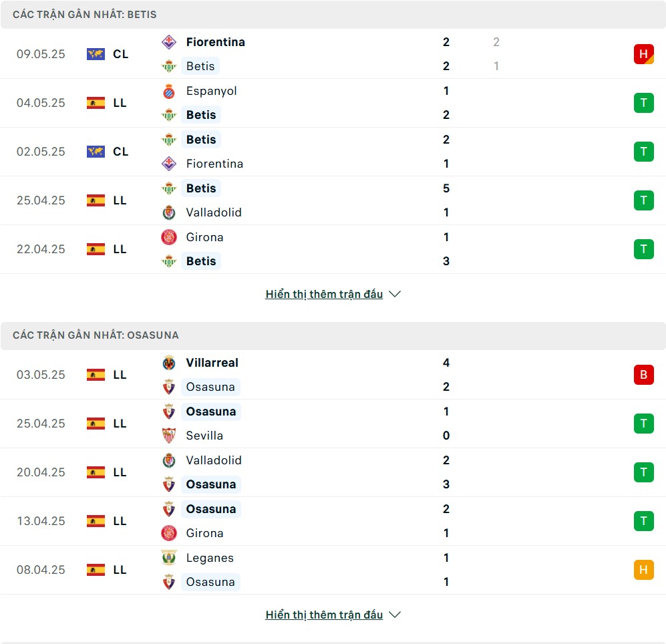
Task: Click the red B result badge for Villarreal match
Action: [643, 375]
